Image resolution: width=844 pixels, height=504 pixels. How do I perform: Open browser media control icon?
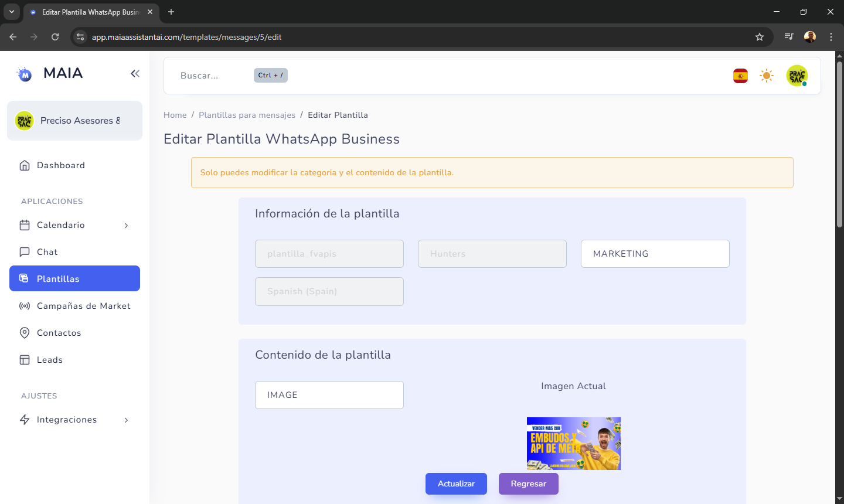(789, 37)
